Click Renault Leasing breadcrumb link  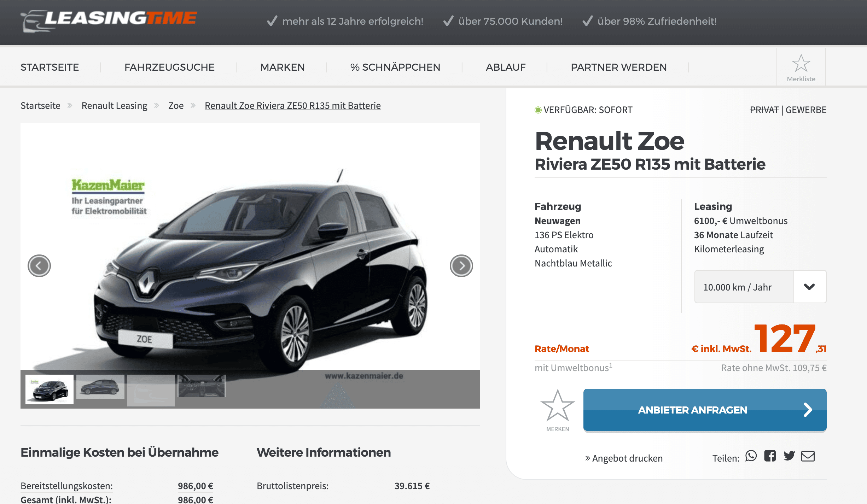(x=114, y=106)
